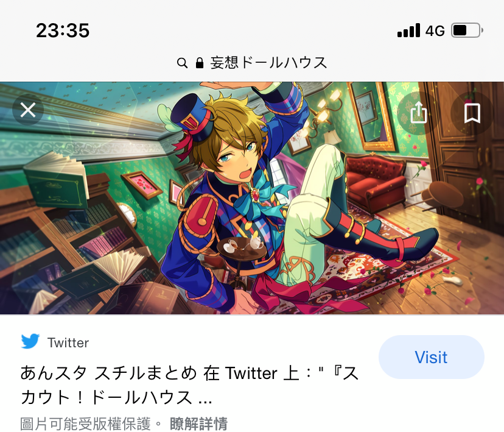504x432 pixels.
Task: Tap the 23:35 clock in status bar
Action: coord(63,30)
